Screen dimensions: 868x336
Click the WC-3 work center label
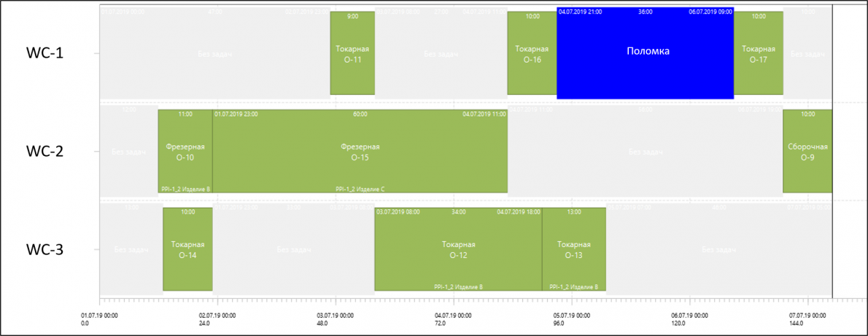point(44,250)
